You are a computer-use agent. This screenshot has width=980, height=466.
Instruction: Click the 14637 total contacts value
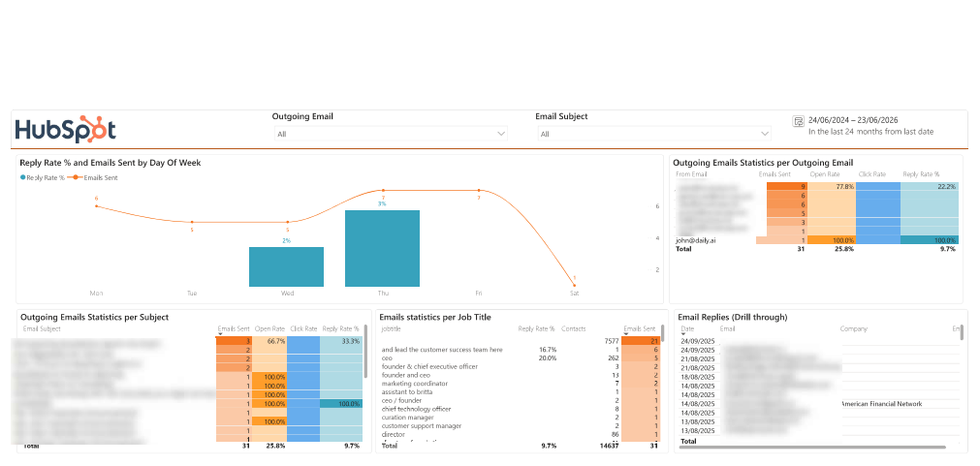pyautogui.click(x=610, y=446)
